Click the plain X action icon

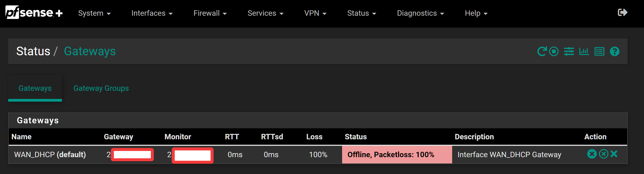click(614, 154)
